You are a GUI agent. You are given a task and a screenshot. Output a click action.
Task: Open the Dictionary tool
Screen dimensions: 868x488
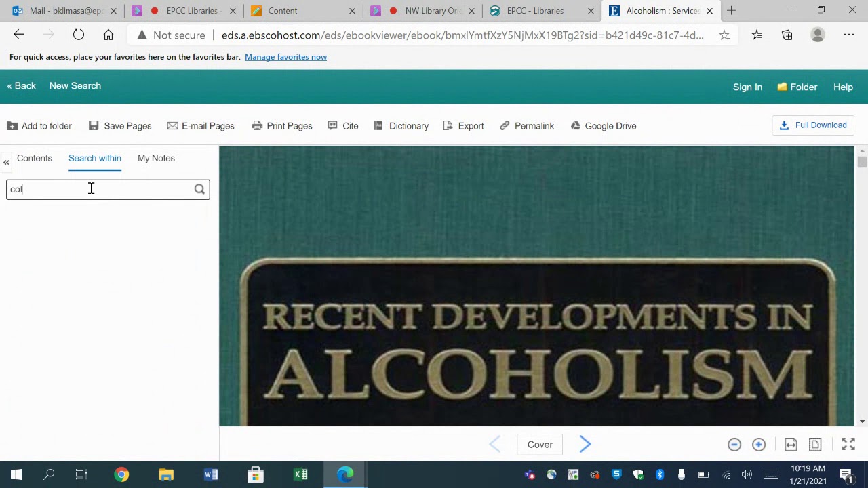coord(401,126)
